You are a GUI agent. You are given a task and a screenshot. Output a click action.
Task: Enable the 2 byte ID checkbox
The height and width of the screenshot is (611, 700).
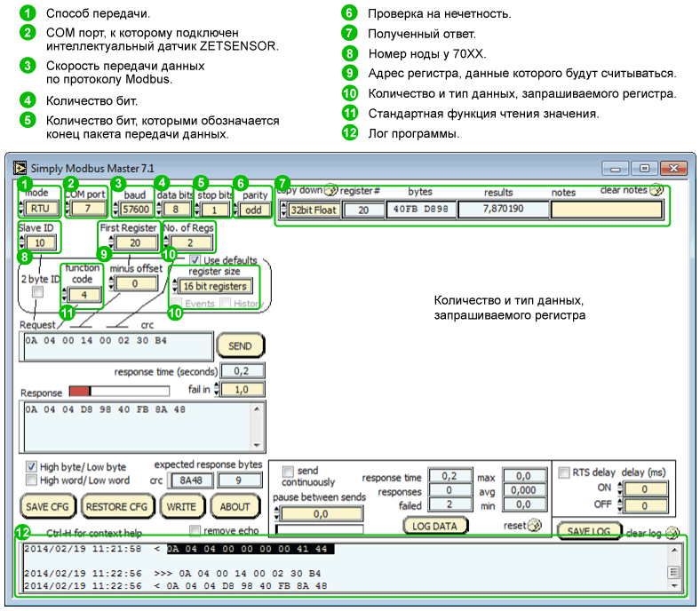[x=38, y=292]
